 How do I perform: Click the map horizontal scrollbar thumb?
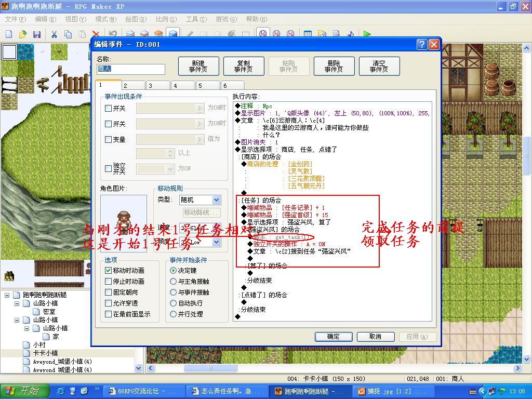[x=210, y=368]
